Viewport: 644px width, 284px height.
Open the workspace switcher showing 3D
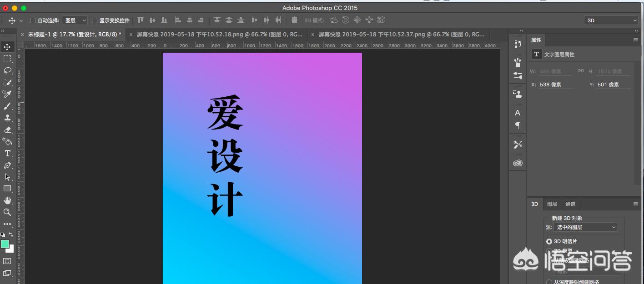coord(610,20)
